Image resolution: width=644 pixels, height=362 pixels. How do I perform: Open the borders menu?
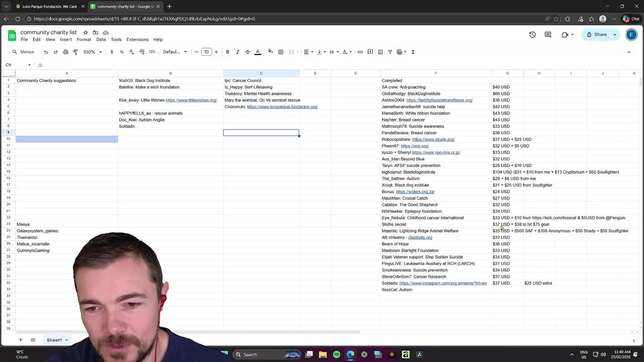[281, 52]
